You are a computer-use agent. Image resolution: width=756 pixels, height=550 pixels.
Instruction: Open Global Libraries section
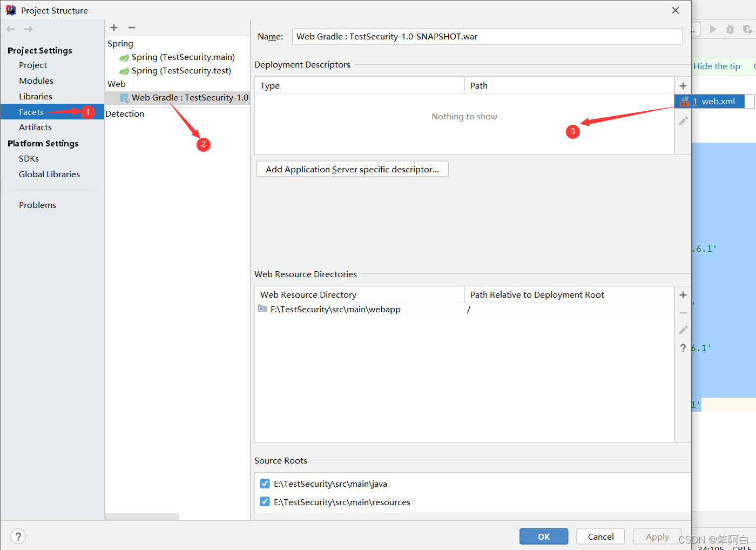click(x=49, y=174)
